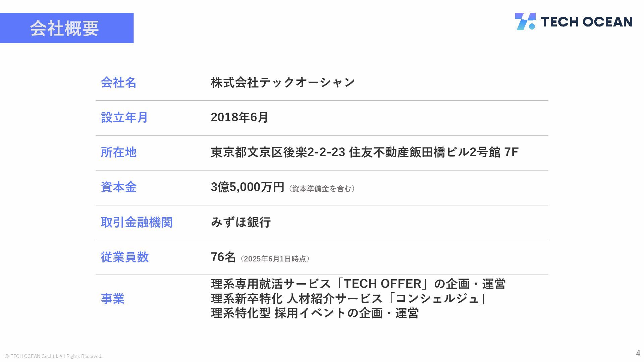The image size is (644, 362).
Task: Click the 取引金融機関 label
Action: coord(137,222)
